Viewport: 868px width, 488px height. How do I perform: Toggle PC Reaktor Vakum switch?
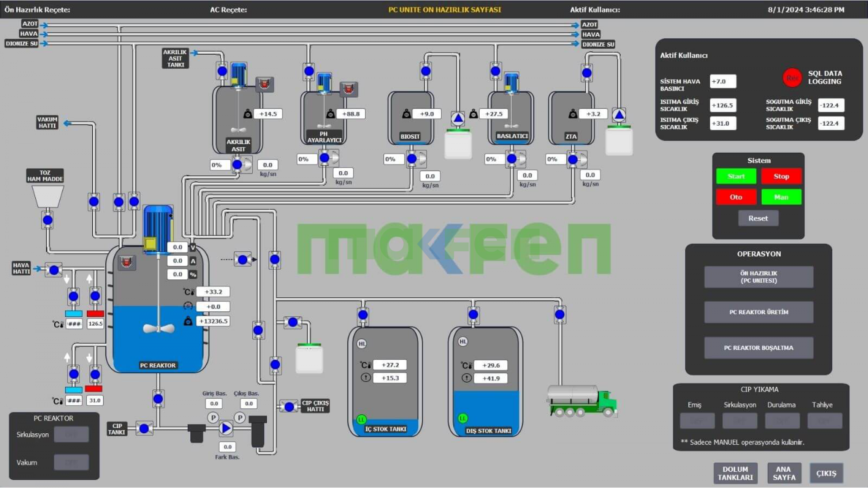tap(71, 462)
